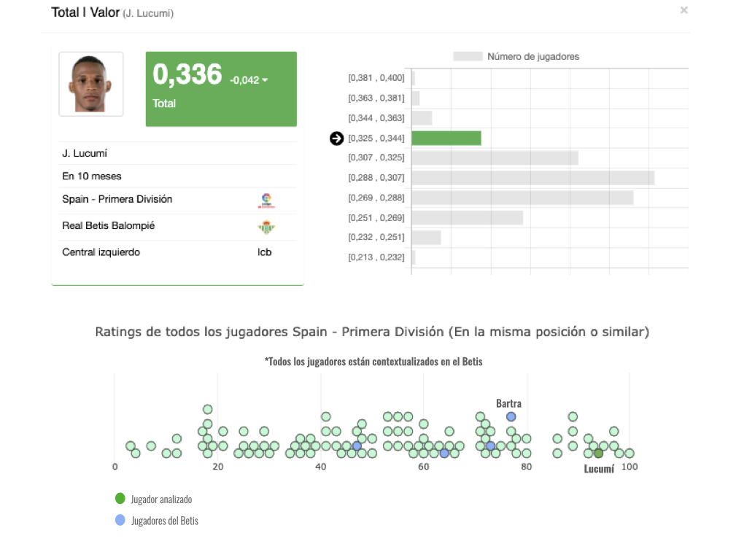
Task: Click the Jugador analizado green legend dot
Action: (120, 499)
